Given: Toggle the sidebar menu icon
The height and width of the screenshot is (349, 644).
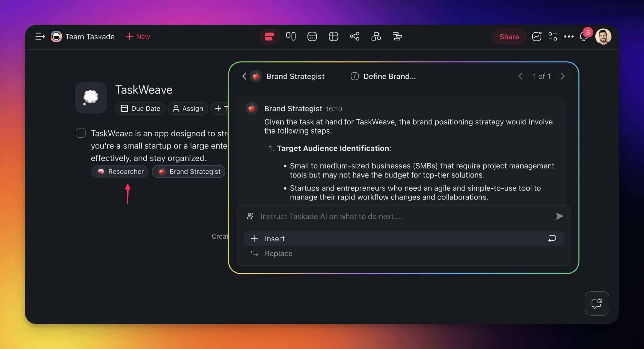Looking at the screenshot, I should coord(40,37).
